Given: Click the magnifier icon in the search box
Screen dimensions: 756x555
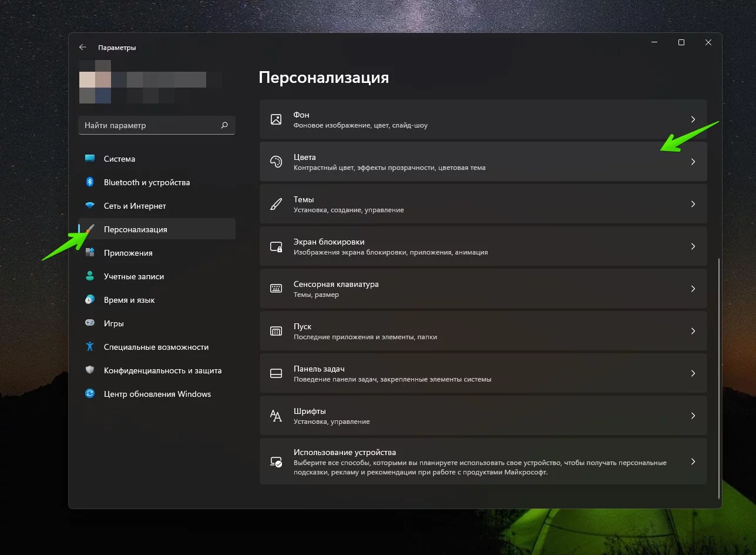Looking at the screenshot, I should point(224,125).
